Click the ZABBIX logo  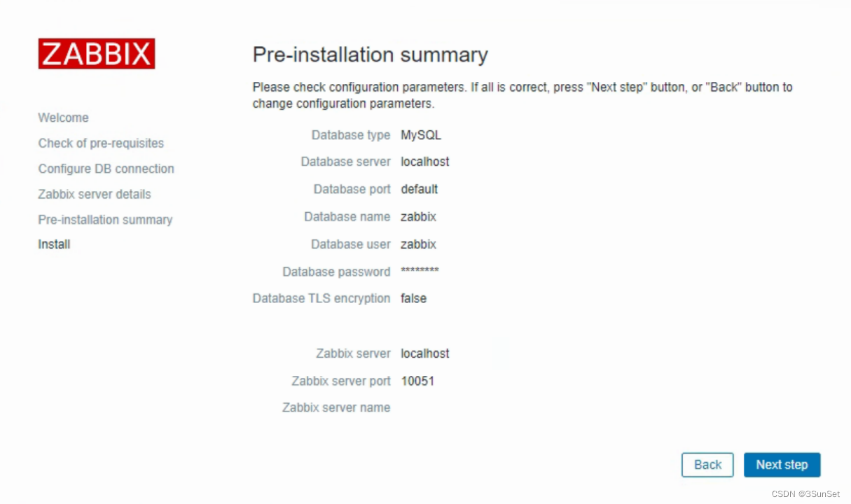(96, 54)
